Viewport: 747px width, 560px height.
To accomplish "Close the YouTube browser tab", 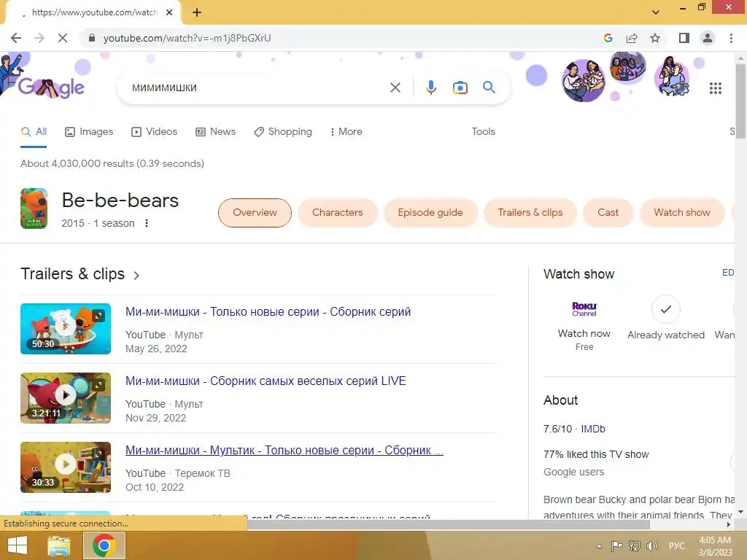I will [169, 12].
